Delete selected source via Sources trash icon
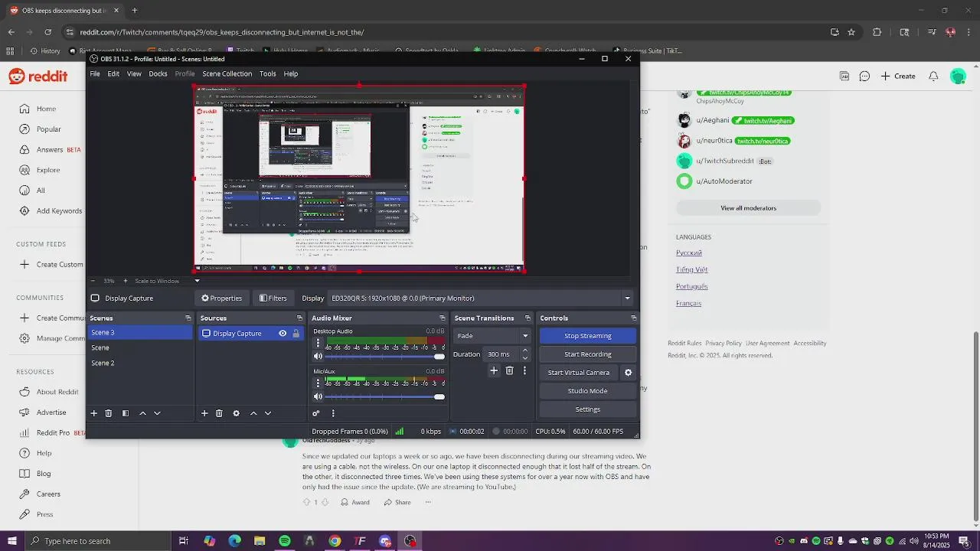980x551 pixels. pos(219,413)
